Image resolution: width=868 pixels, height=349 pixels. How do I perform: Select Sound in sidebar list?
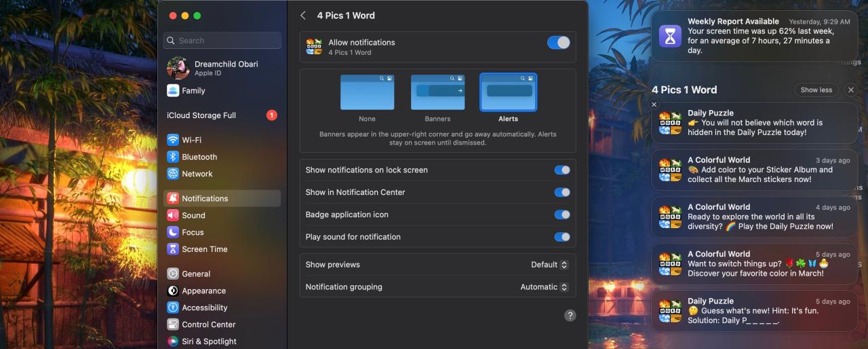(222, 215)
